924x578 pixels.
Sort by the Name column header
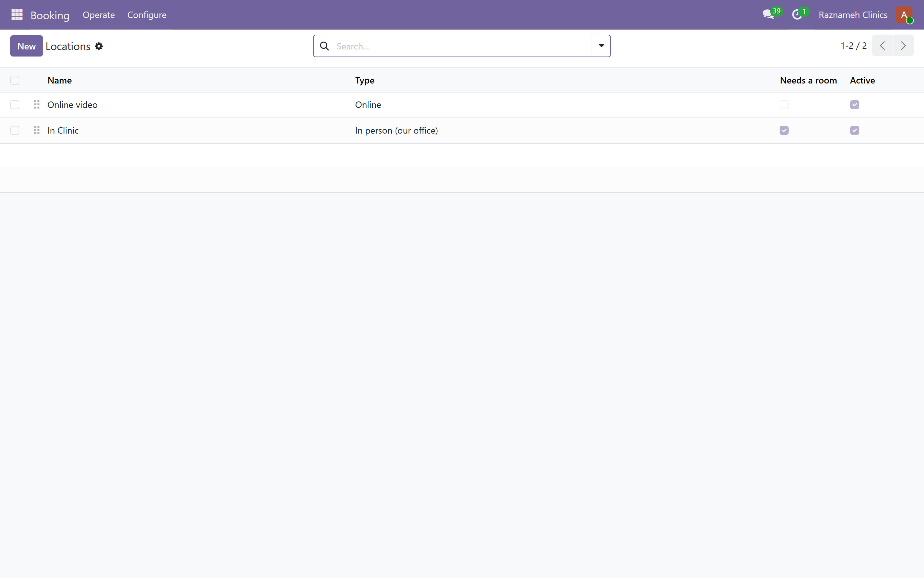click(60, 80)
